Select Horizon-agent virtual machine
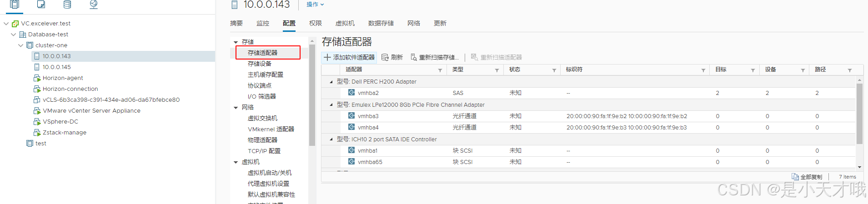This screenshot has width=868, height=204. click(63, 78)
